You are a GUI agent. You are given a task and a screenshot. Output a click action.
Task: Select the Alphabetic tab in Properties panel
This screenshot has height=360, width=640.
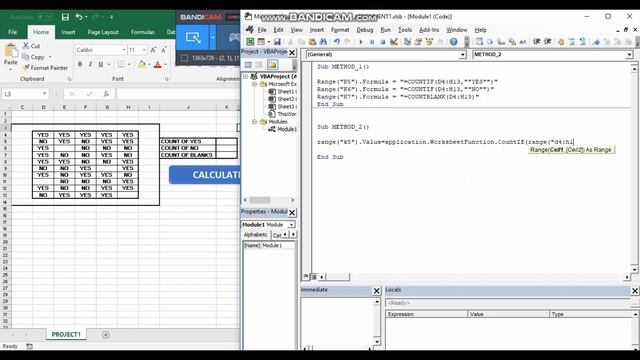(x=256, y=235)
